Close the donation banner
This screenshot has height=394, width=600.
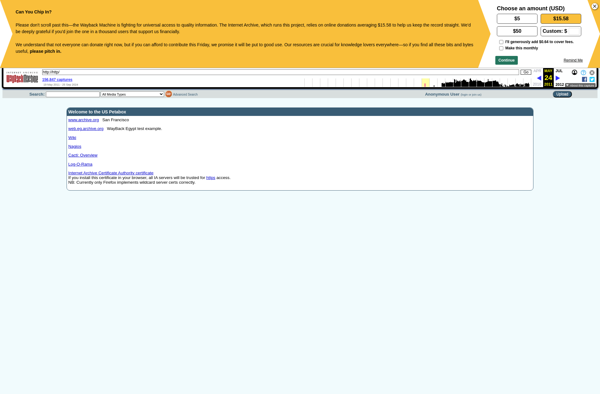pos(595,7)
